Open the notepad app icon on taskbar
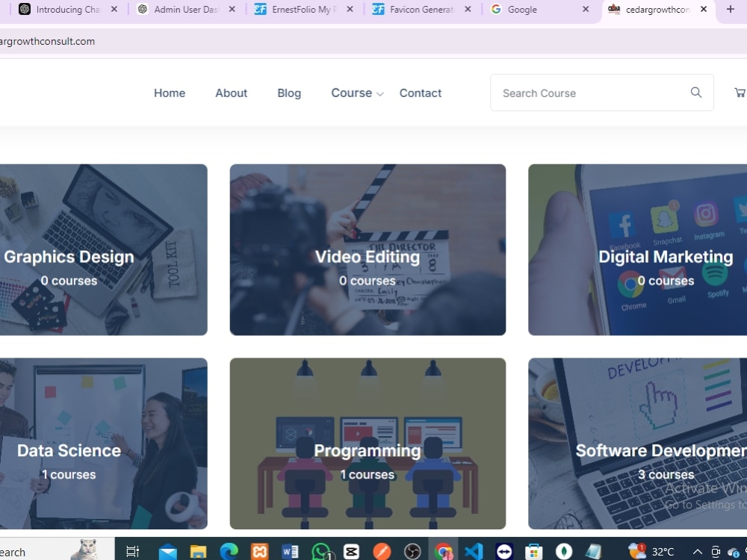Image resolution: width=747 pixels, height=560 pixels. 594,552
